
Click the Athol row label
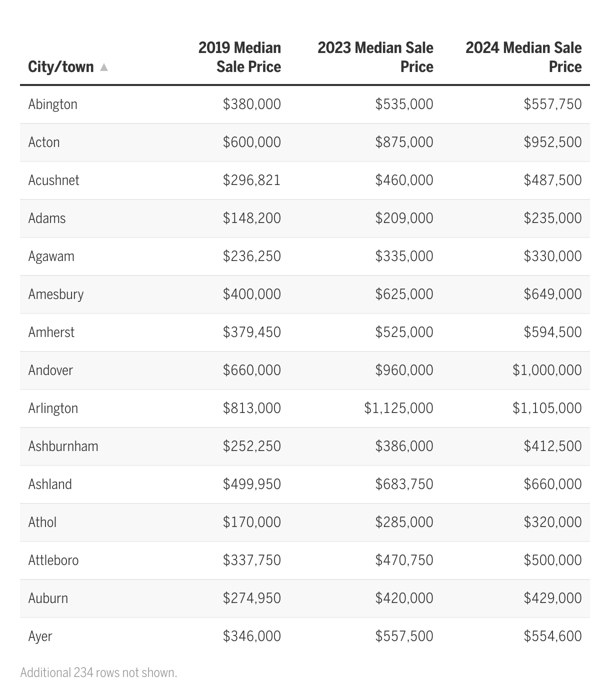(42, 522)
